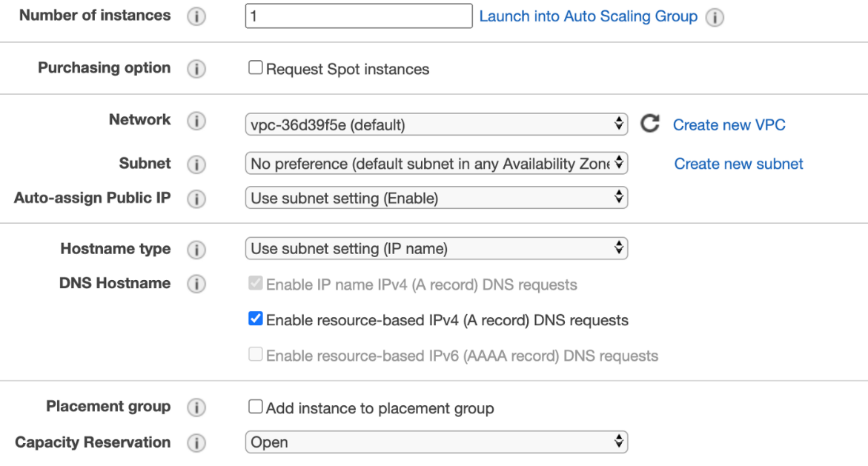Click the Network label
Image resolution: width=868 pixels, height=466 pixels.
(x=139, y=119)
